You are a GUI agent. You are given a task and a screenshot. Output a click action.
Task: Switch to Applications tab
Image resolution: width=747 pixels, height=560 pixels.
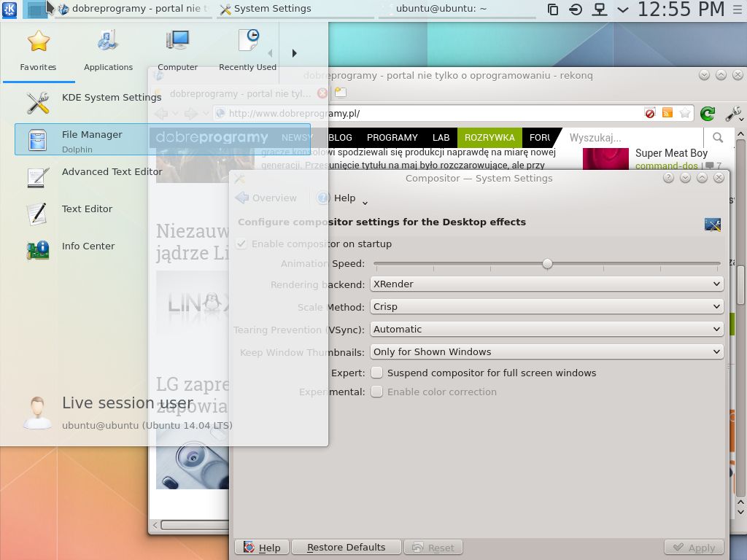pos(108,52)
